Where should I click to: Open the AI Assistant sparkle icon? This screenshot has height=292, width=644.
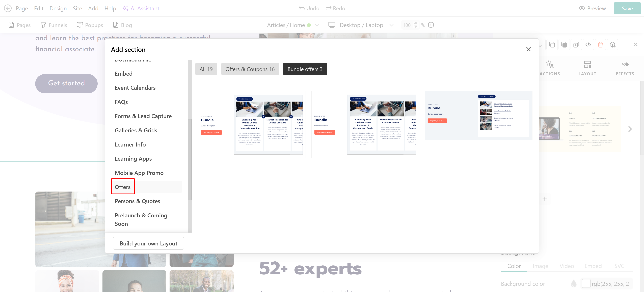125,8
